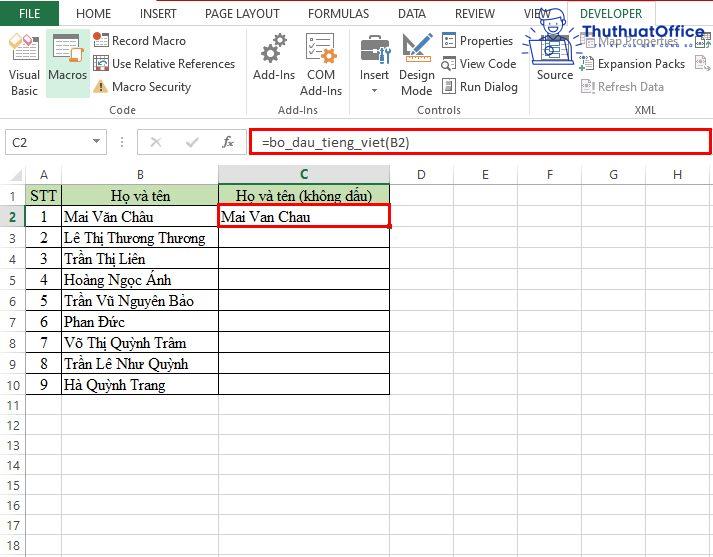The height and width of the screenshot is (557, 713).
Task: Select column D header
Action: pos(422,175)
